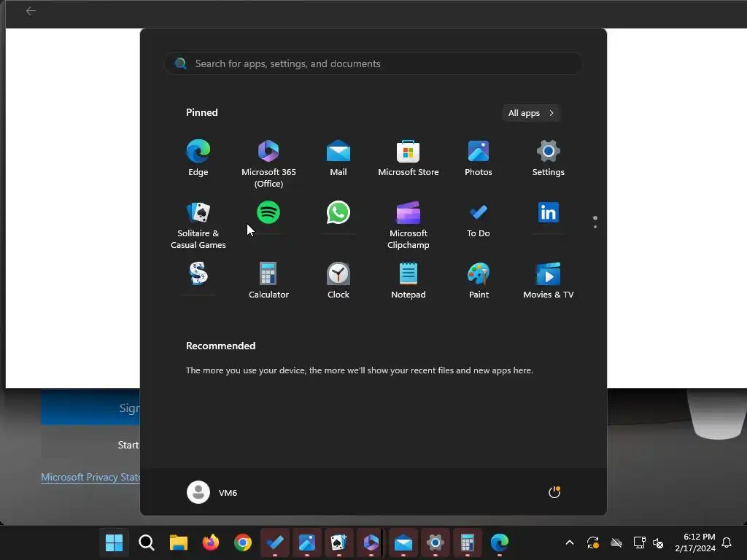Click the Start menu search box
The image size is (747, 560).
point(373,64)
